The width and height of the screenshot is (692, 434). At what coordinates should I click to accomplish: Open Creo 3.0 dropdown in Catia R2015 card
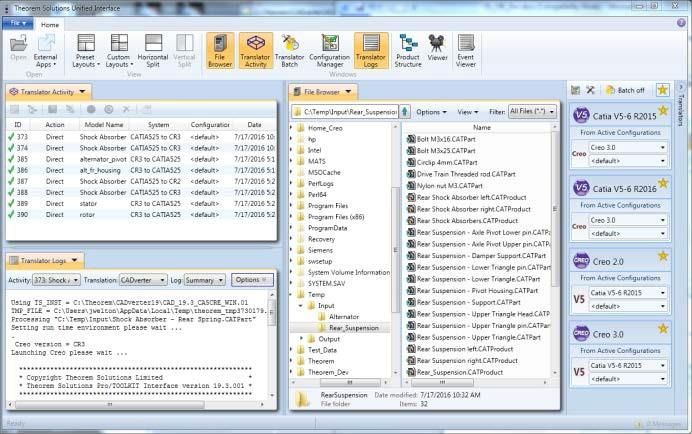pyautogui.click(x=628, y=147)
